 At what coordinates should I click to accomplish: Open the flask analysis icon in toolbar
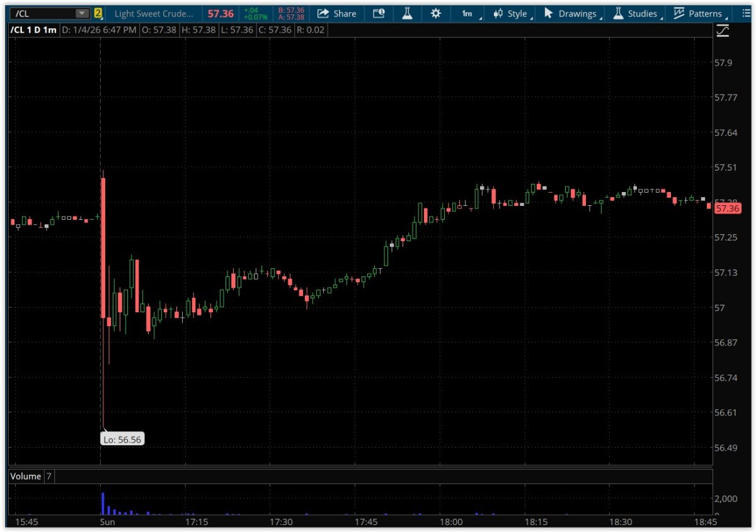tap(408, 13)
